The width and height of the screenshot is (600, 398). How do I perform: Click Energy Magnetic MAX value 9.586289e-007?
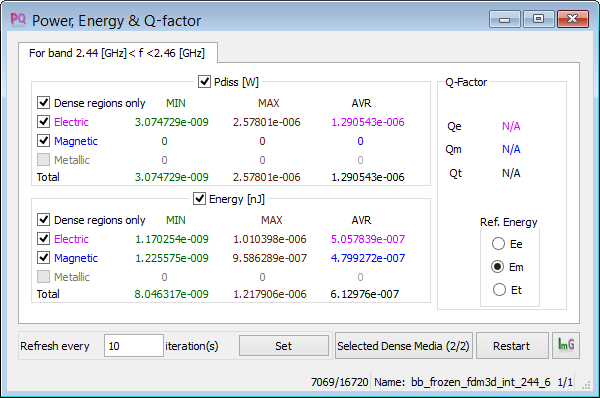click(270, 258)
